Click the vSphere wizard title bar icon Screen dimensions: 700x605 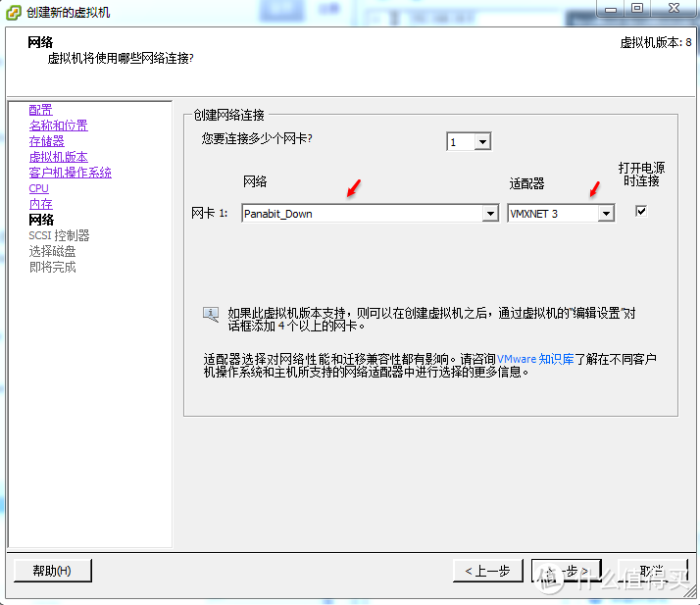[13, 13]
